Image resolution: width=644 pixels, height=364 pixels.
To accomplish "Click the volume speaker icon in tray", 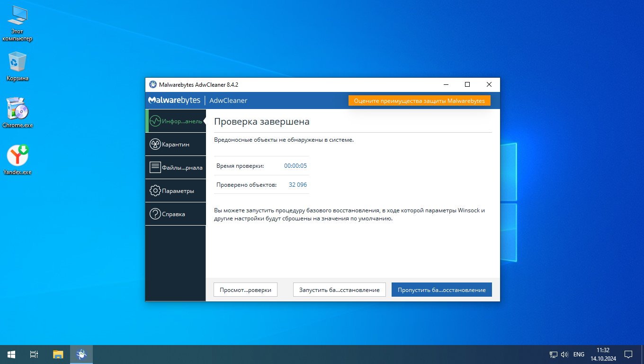I will click(x=564, y=354).
